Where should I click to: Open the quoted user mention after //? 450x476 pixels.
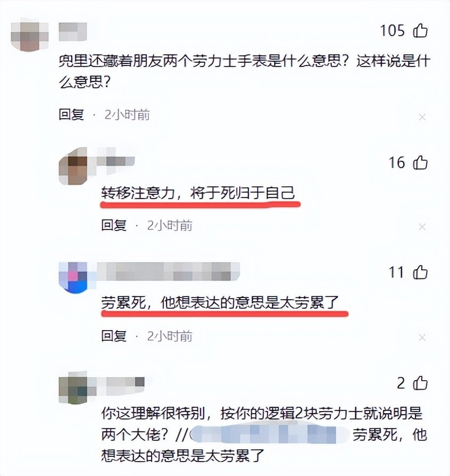tap(270, 434)
